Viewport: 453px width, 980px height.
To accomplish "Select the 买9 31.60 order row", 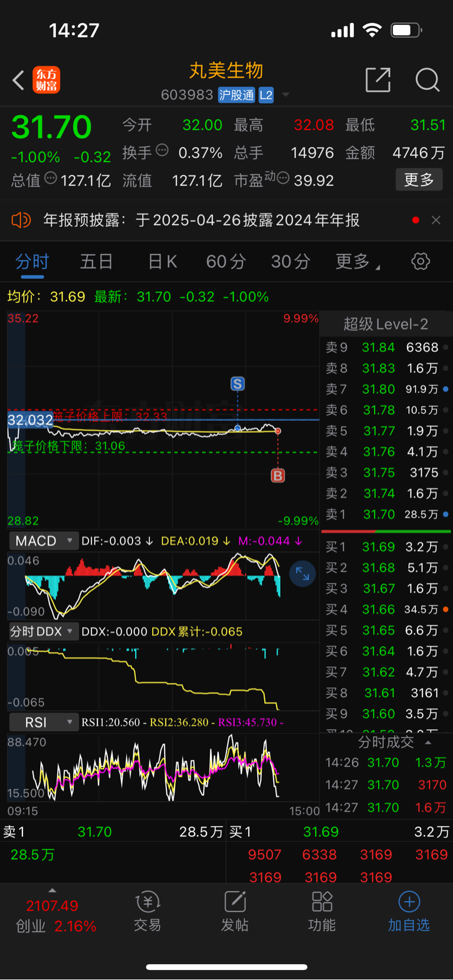I will point(386,714).
